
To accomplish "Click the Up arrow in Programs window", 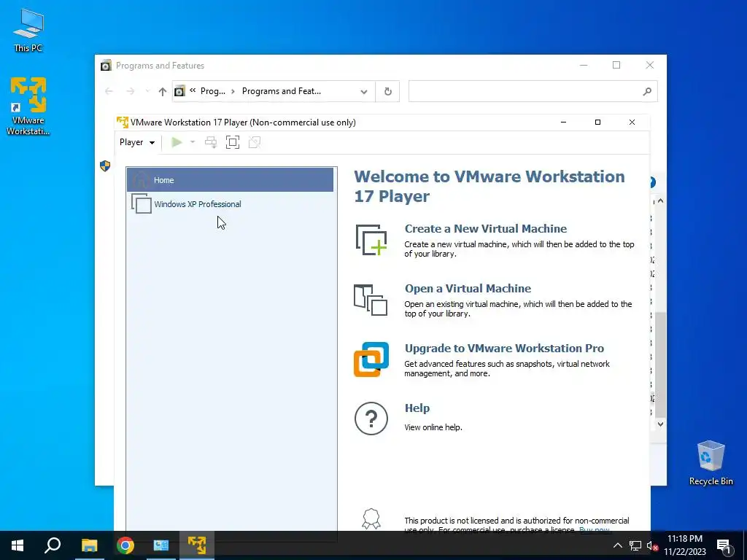I will coord(163,91).
